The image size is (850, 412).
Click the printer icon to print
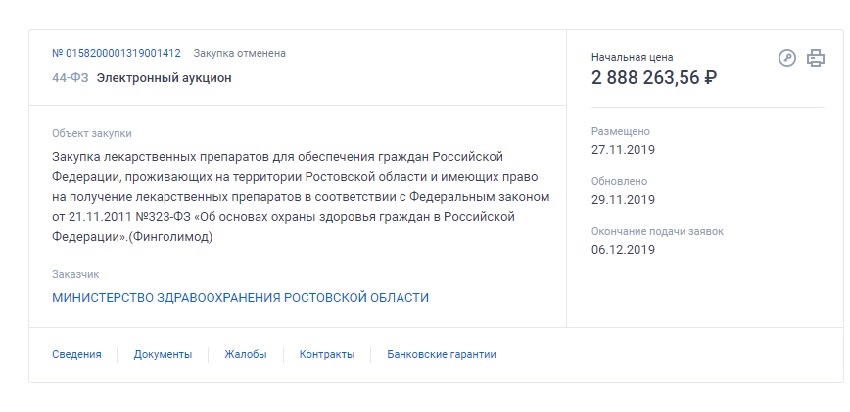(x=816, y=58)
